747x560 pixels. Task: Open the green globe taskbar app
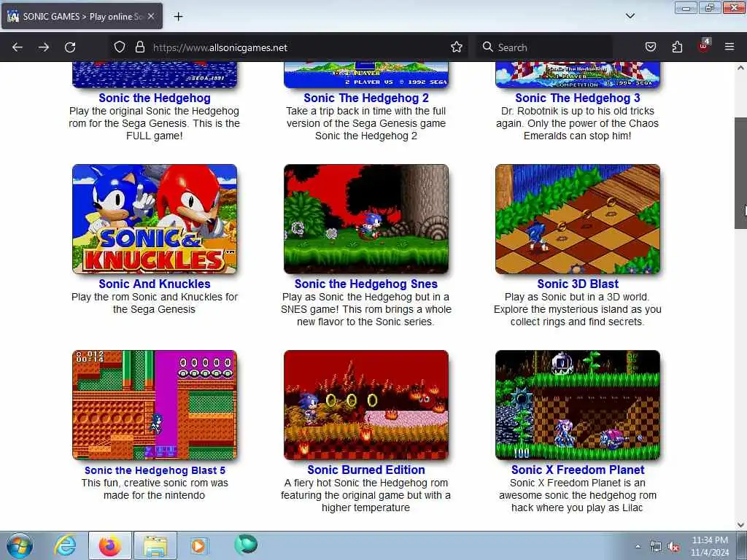coord(246,545)
